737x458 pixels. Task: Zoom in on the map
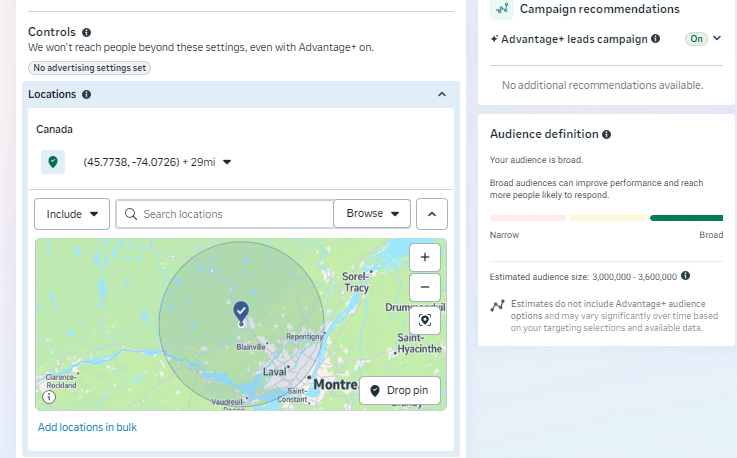click(425, 257)
